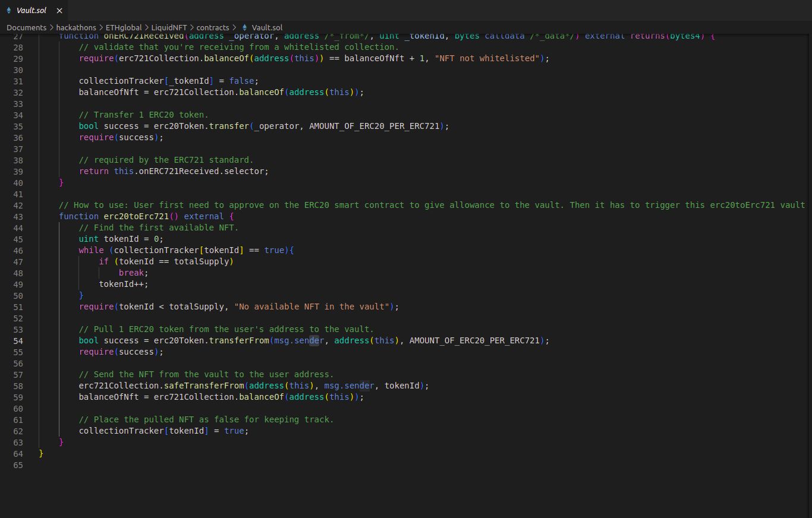Click safeTransferFrom on line 58
Image resolution: width=812 pixels, height=518 pixels.
tap(204, 386)
